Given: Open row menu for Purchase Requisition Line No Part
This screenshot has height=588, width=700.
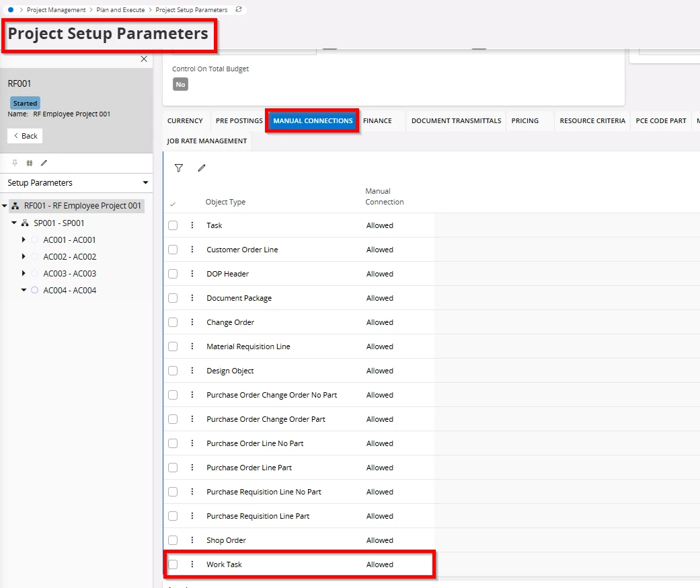Looking at the screenshot, I should point(192,492).
